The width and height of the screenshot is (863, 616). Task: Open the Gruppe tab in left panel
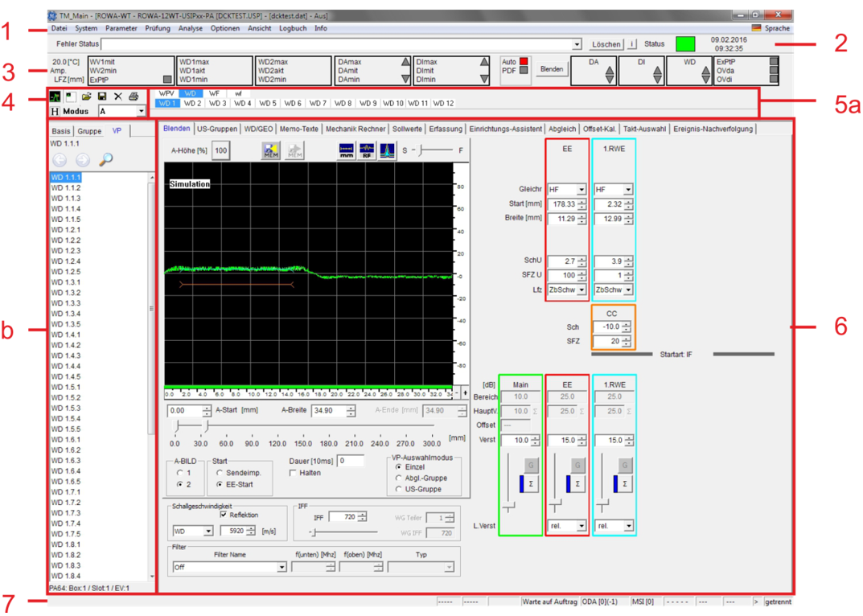(x=89, y=131)
